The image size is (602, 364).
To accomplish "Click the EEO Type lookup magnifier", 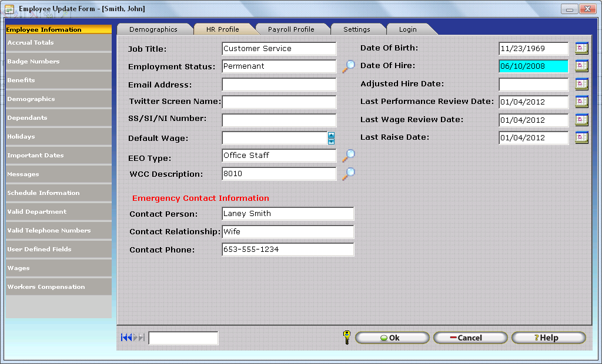I will (349, 156).
